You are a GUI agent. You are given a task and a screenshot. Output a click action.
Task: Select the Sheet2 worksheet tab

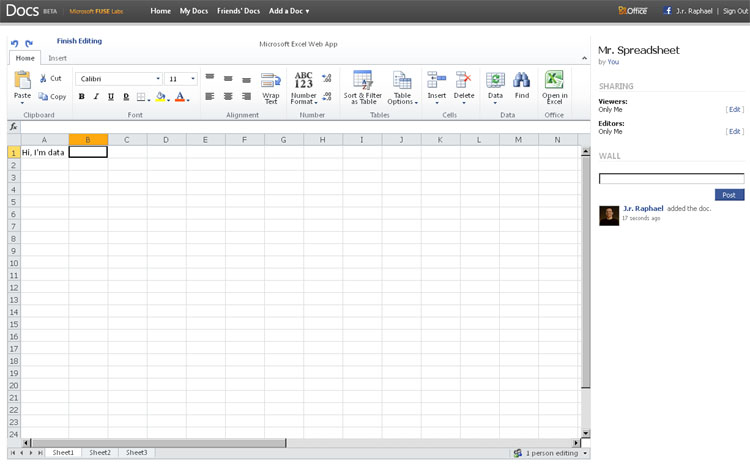pyautogui.click(x=100, y=453)
